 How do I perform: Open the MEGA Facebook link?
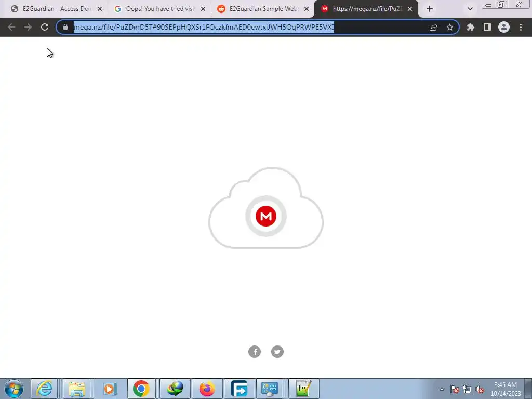255,352
